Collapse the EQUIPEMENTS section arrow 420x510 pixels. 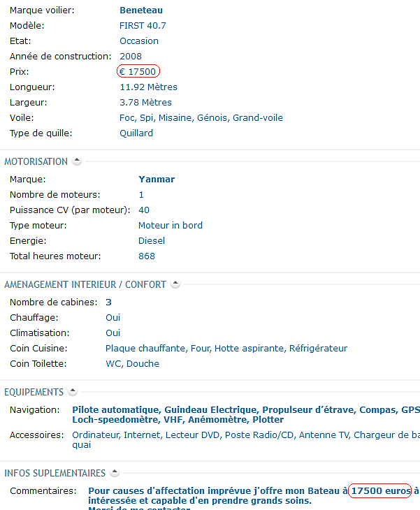73,391
